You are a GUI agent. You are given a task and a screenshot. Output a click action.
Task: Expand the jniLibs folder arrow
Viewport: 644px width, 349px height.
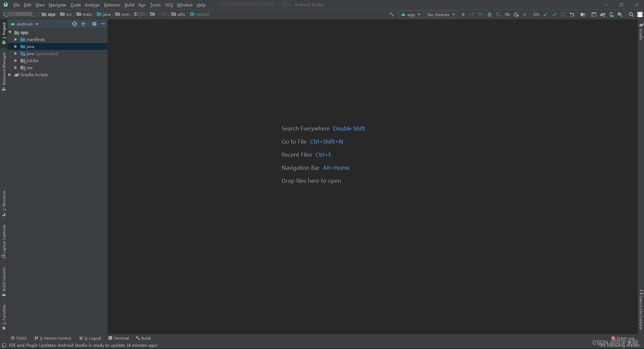coord(15,61)
